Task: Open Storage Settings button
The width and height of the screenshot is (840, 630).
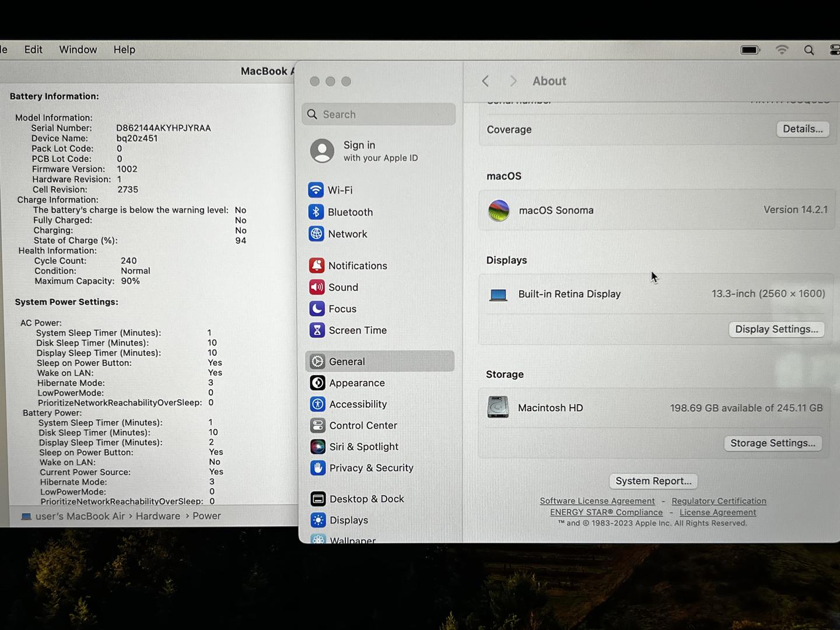Action: (773, 443)
